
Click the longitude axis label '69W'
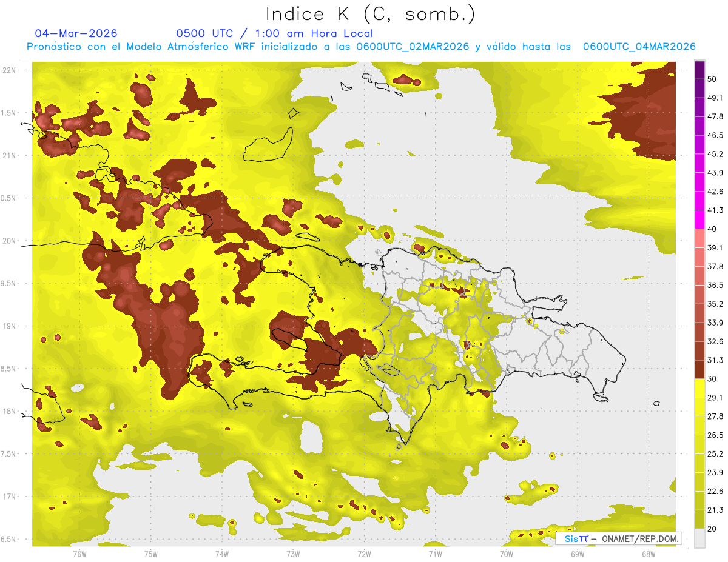click(577, 554)
